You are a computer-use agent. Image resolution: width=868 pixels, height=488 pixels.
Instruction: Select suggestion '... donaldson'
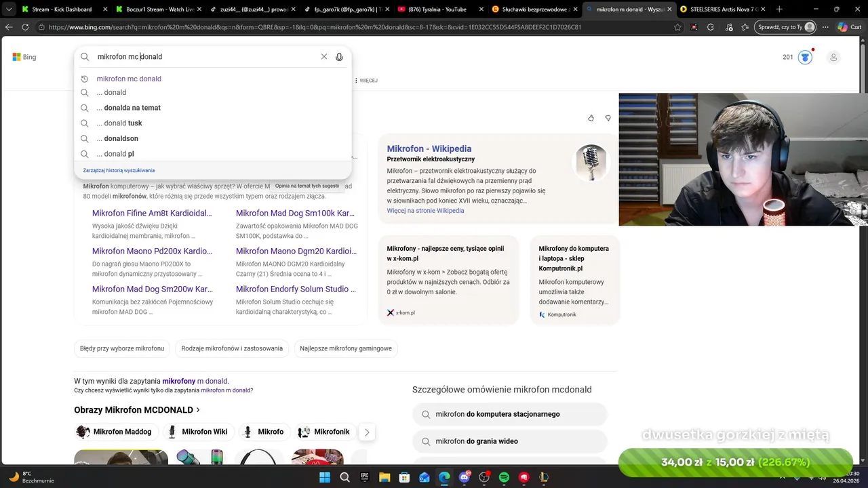click(x=213, y=138)
